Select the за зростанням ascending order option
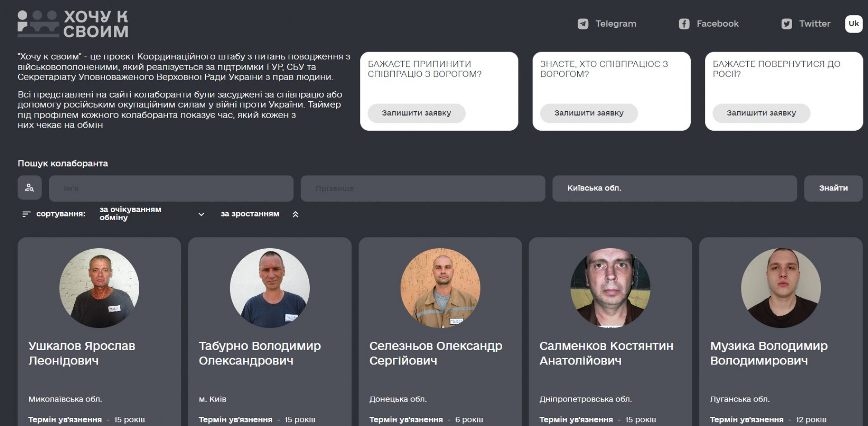This screenshot has width=868, height=426. click(250, 214)
